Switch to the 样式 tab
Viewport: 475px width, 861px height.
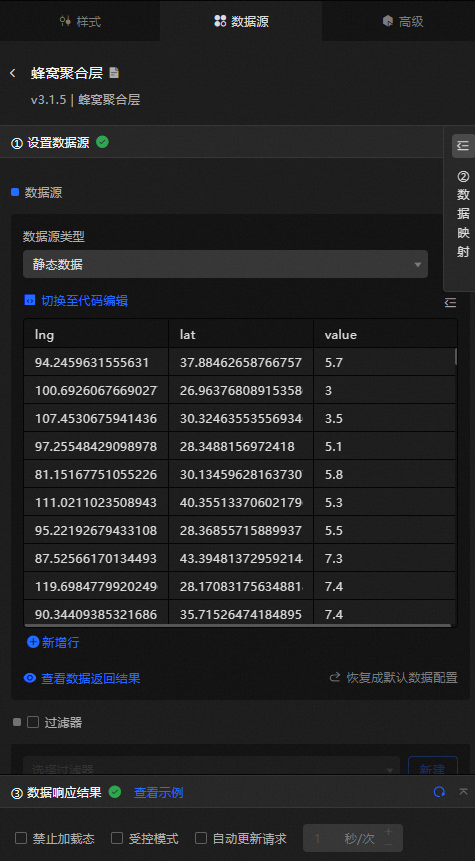point(80,21)
